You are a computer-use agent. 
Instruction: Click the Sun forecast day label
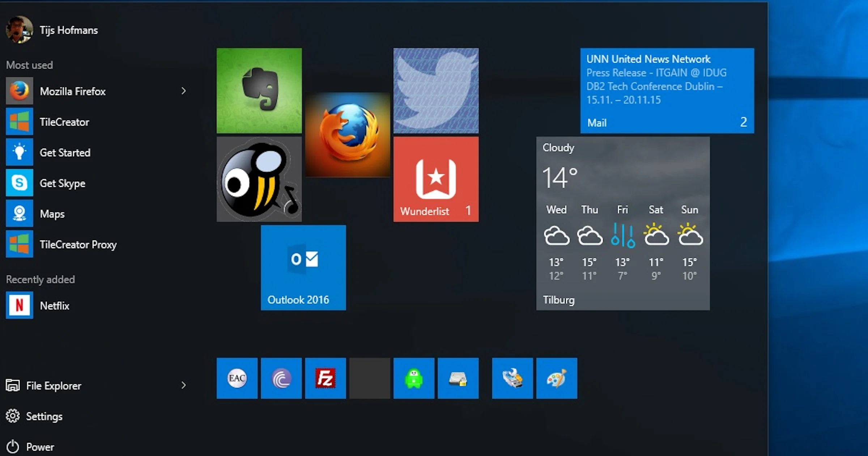[x=690, y=210]
